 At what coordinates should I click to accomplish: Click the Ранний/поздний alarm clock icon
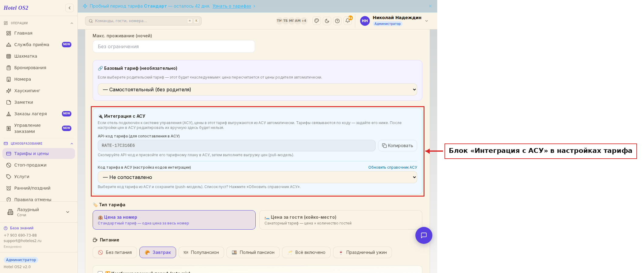coord(9,188)
